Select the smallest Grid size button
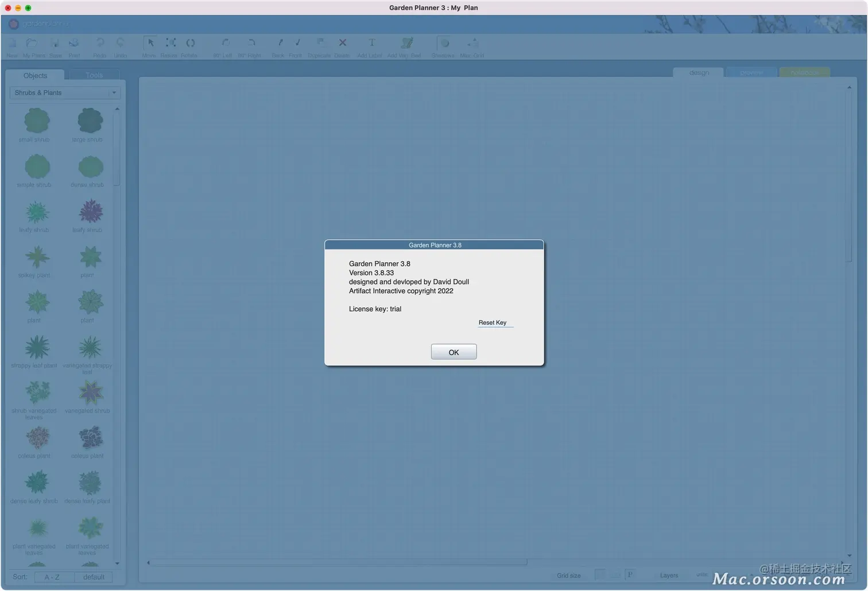The width and height of the screenshot is (868, 591). pos(600,574)
